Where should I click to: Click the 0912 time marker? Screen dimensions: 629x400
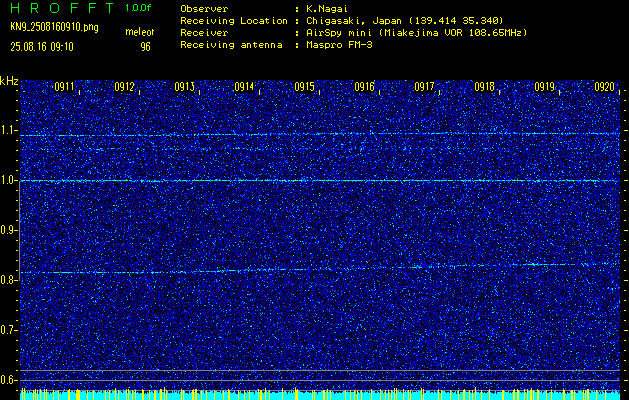124,87
